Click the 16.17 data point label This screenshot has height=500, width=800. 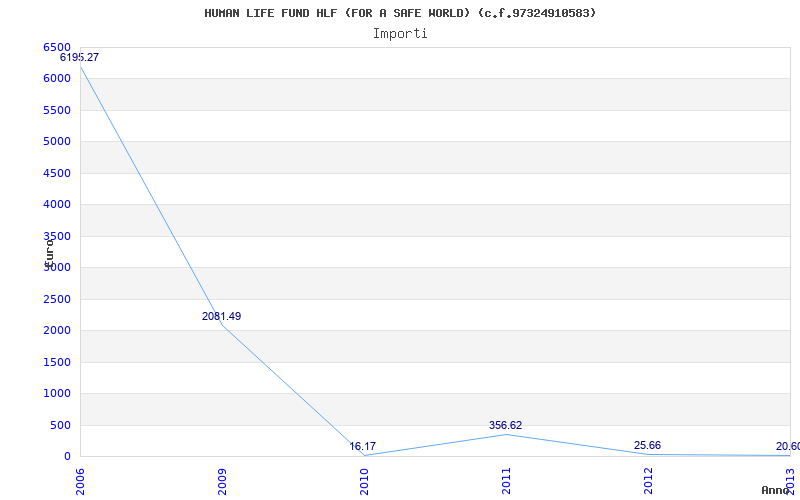click(363, 446)
